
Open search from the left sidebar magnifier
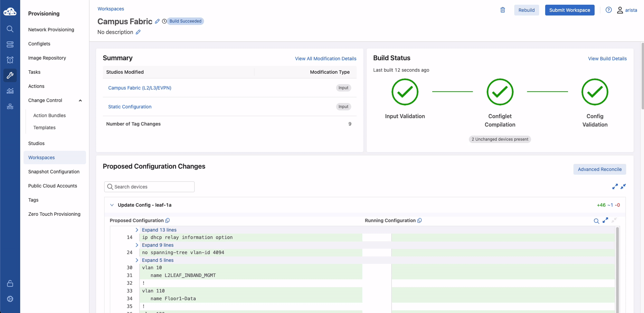coord(10,29)
